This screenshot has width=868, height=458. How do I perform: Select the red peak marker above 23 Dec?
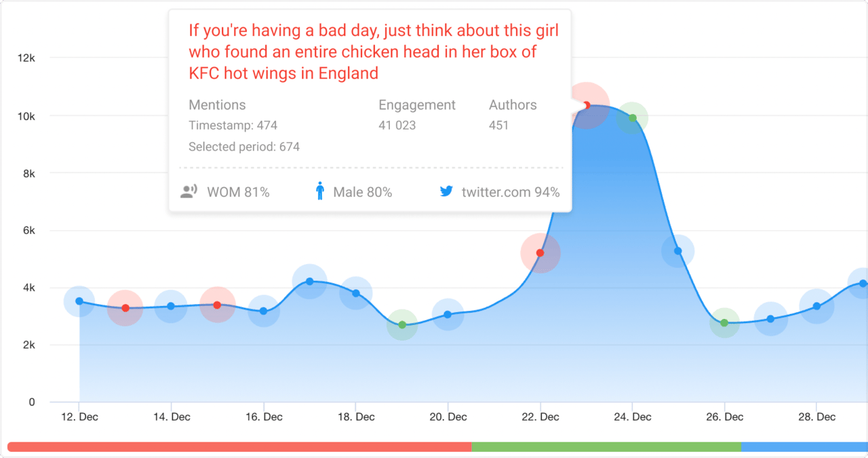pos(587,104)
